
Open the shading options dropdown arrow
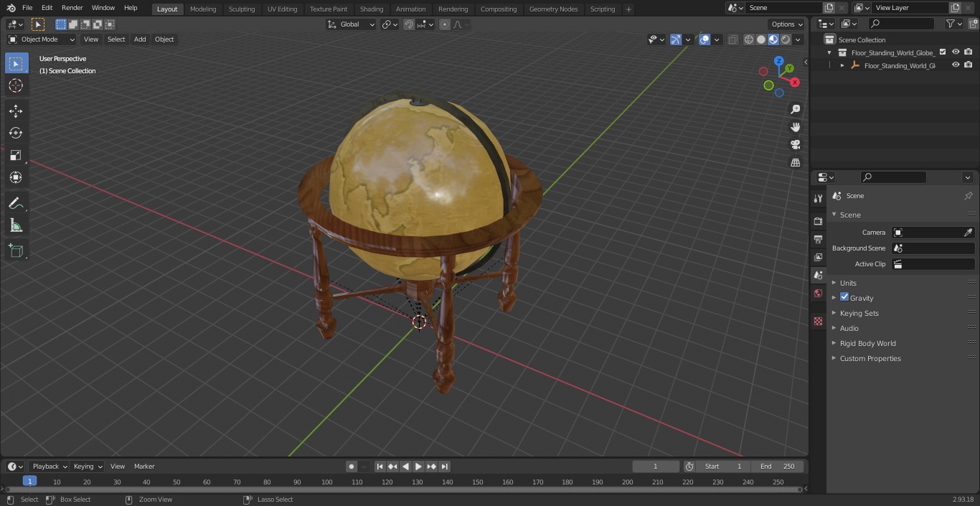798,39
